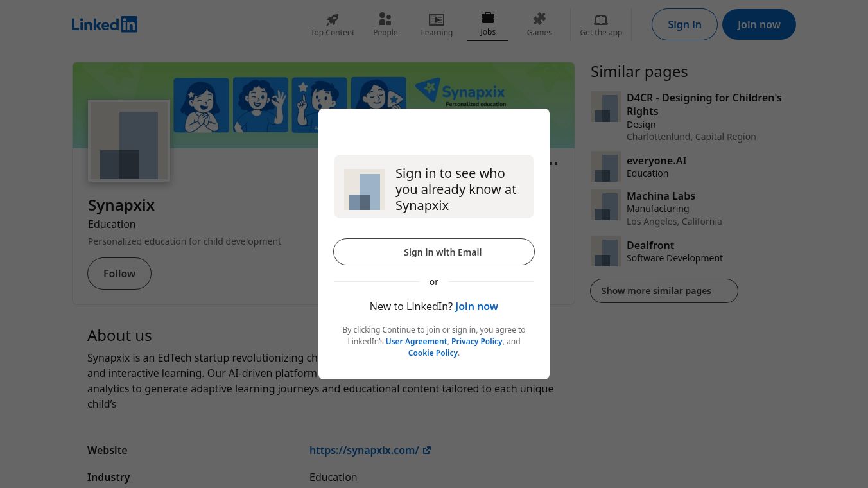Open the Machina Labs similar page

pos(661,196)
